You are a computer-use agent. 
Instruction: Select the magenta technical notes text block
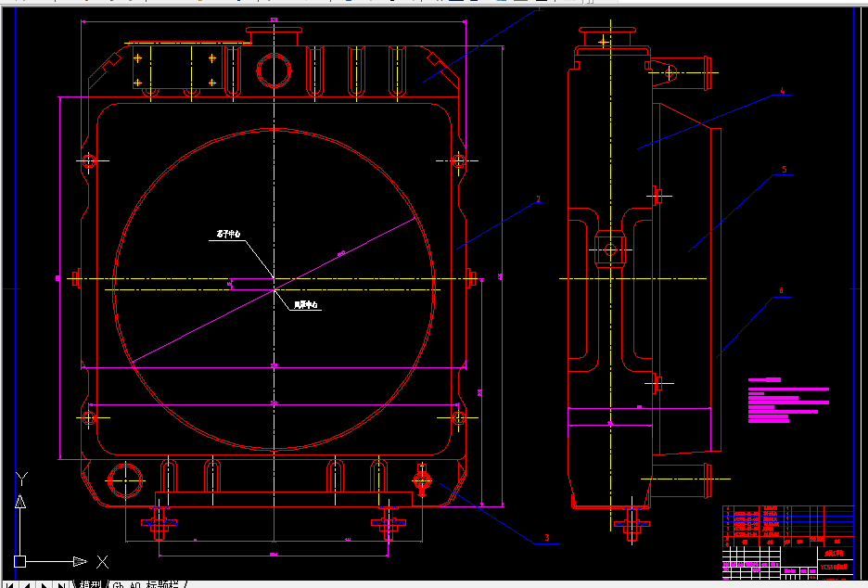point(788,401)
